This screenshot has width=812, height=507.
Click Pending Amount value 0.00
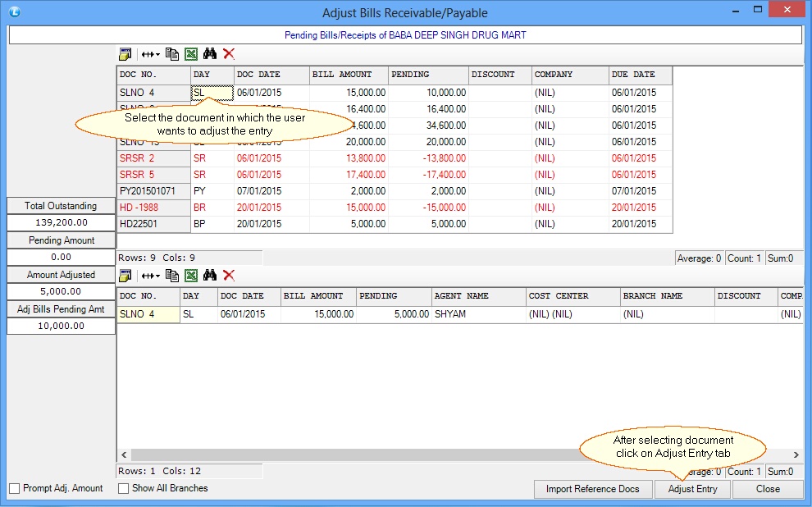62,258
